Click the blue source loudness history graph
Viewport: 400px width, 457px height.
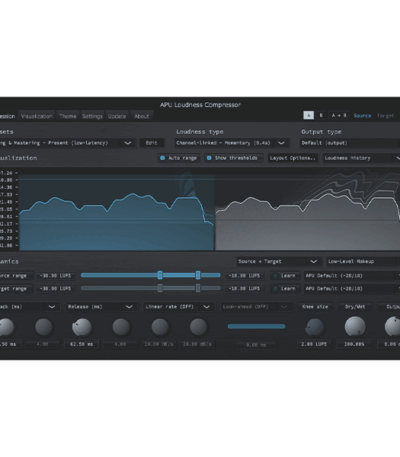[x=116, y=212]
